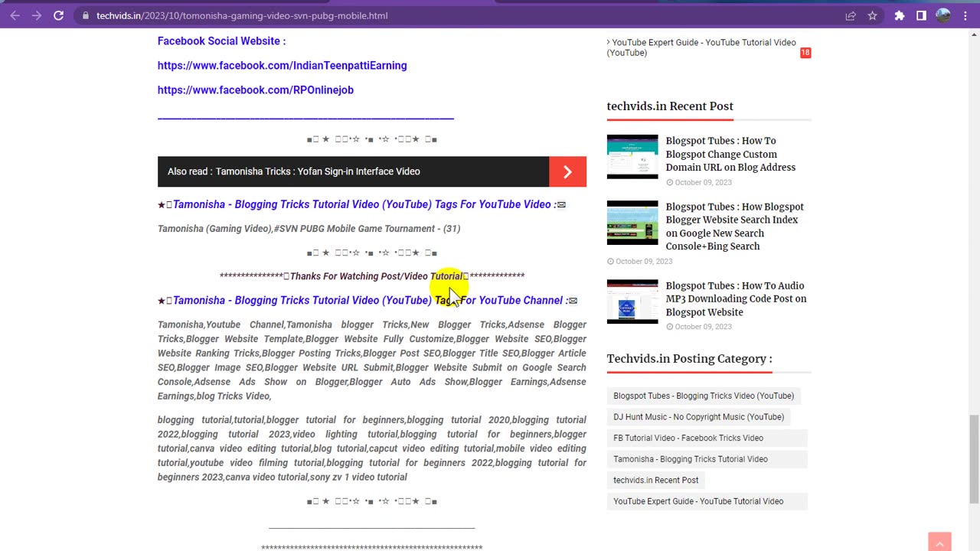Open thumbnail for Change Custom Domain URL post
This screenshot has height=551, width=980.
632,157
